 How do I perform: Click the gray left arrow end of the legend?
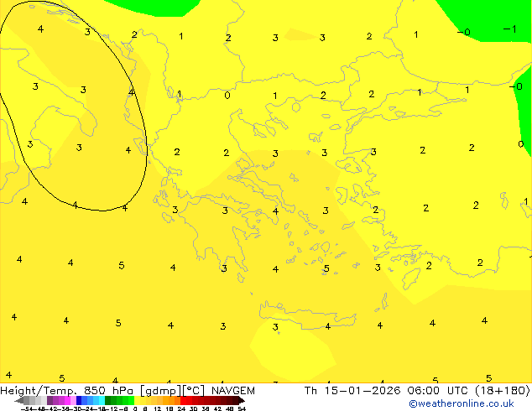coord(19,401)
